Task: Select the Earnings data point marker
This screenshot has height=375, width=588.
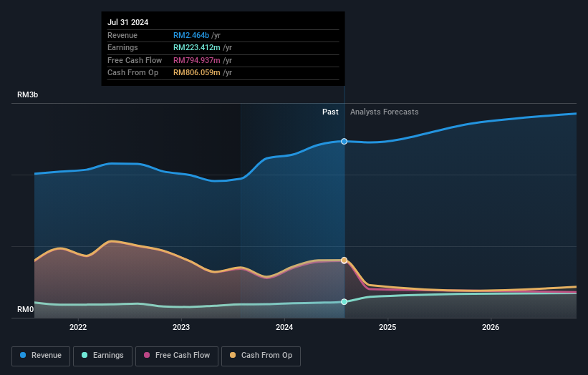Action: [344, 301]
